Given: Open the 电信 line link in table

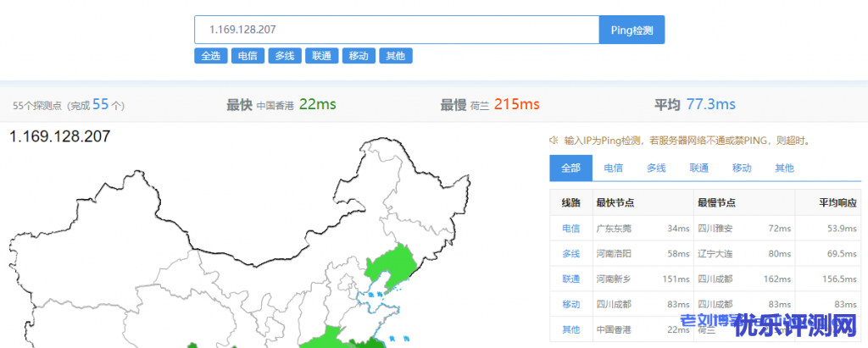Looking at the screenshot, I should pyautogui.click(x=570, y=229).
